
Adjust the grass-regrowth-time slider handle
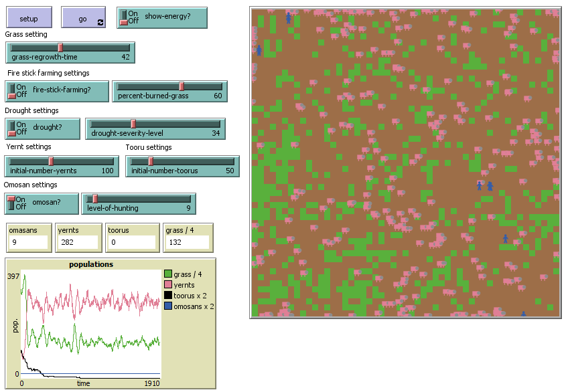[x=60, y=47]
